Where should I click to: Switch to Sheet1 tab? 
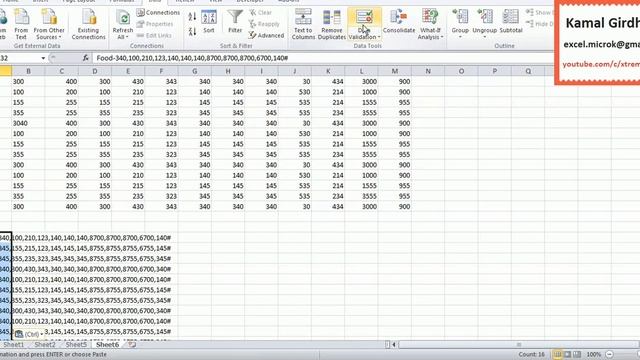(x=13, y=345)
